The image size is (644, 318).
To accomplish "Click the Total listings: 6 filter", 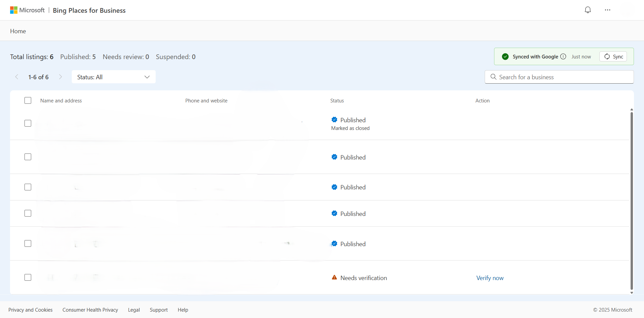I will pyautogui.click(x=32, y=57).
